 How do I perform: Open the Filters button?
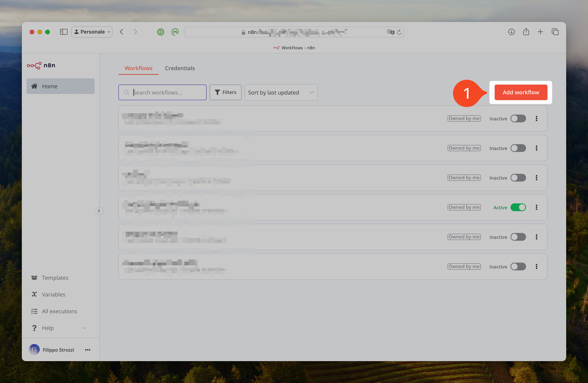click(x=225, y=92)
